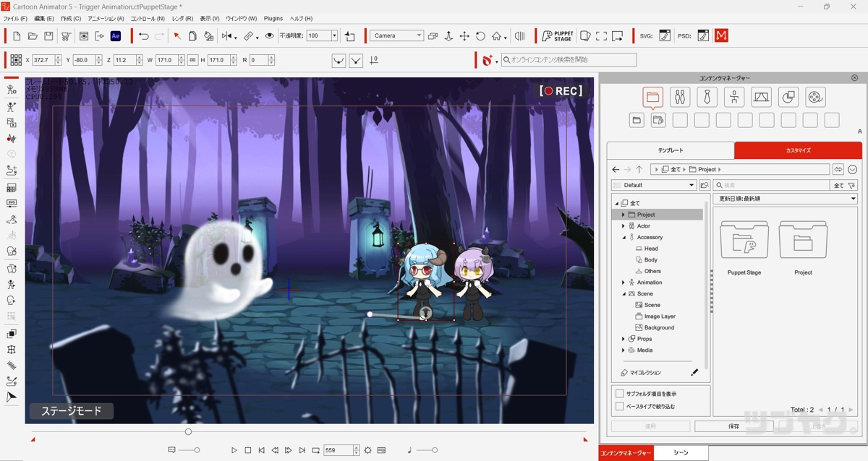This screenshot has height=461, width=868.
Task: Select the Actor category icon in Content Manager
Action: [679, 97]
